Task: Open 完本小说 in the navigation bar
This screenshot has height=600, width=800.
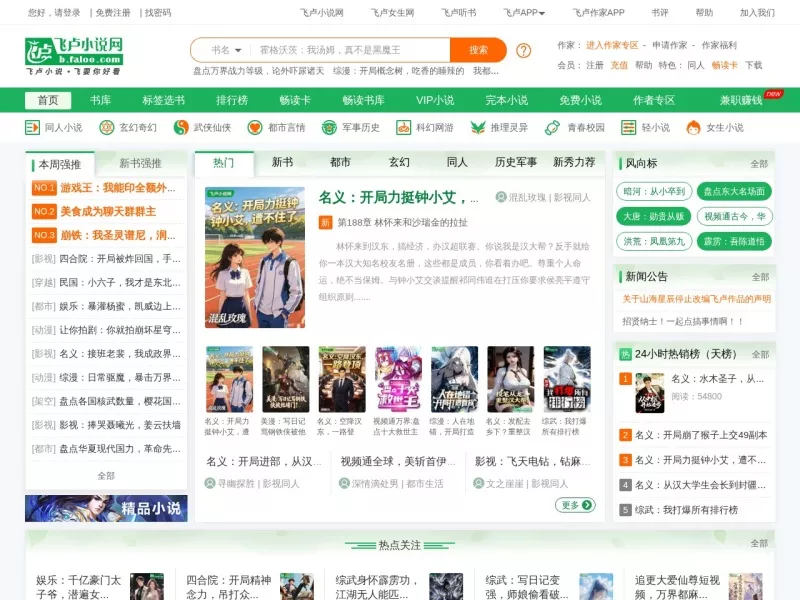Action: [507, 101]
